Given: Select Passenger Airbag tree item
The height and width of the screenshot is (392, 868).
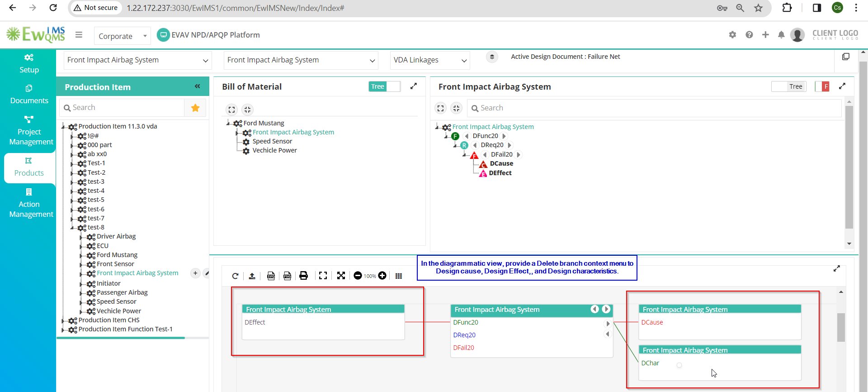Looking at the screenshot, I should 122,292.
